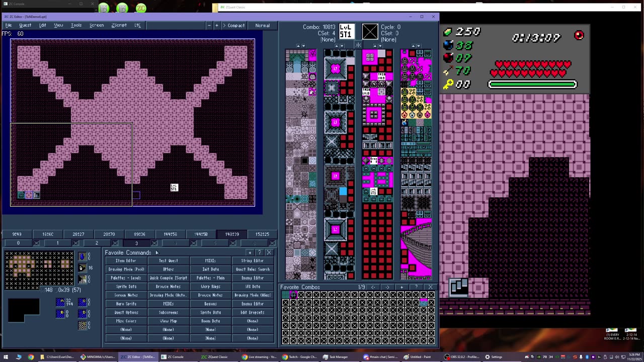Open help for Favorite Combos
The height and width of the screenshot is (362, 644).
click(x=416, y=287)
